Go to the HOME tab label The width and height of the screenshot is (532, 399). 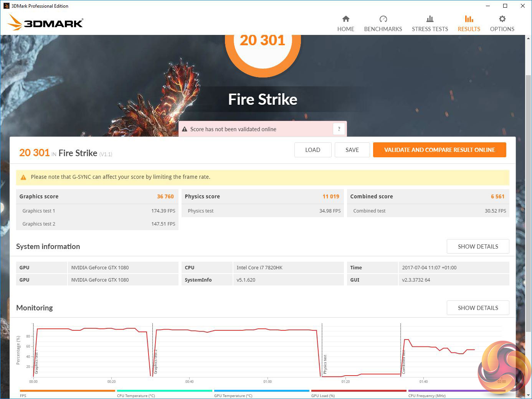346,29
